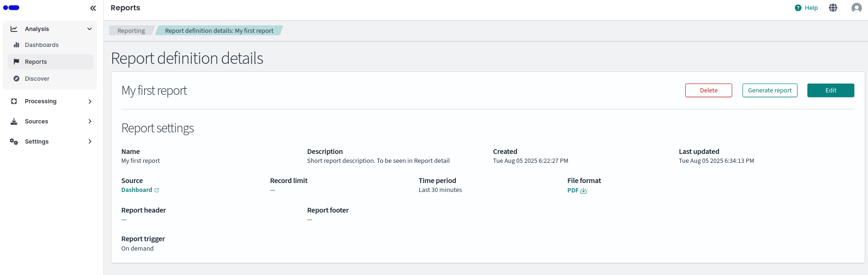Image resolution: width=868 pixels, height=275 pixels.
Task: Click the 'Last 30 minutes' time period value
Action: pyautogui.click(x=440, y=190)
